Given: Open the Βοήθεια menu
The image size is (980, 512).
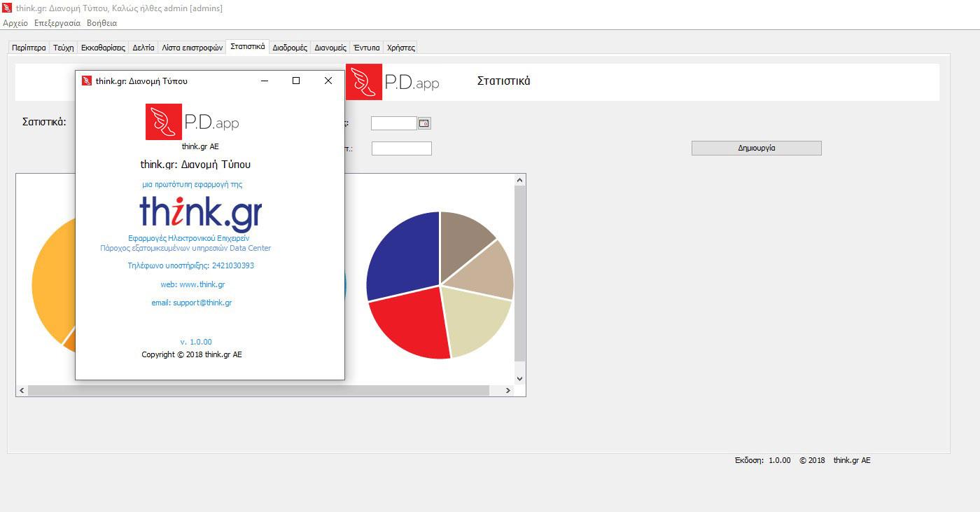Looking at the screenshot, I should 101,23.
